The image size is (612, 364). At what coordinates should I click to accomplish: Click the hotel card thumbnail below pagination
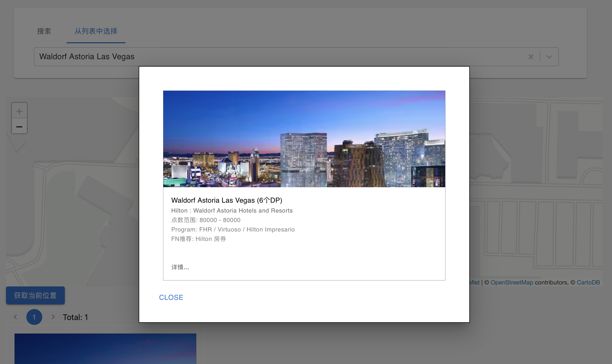tap(105, 349)
